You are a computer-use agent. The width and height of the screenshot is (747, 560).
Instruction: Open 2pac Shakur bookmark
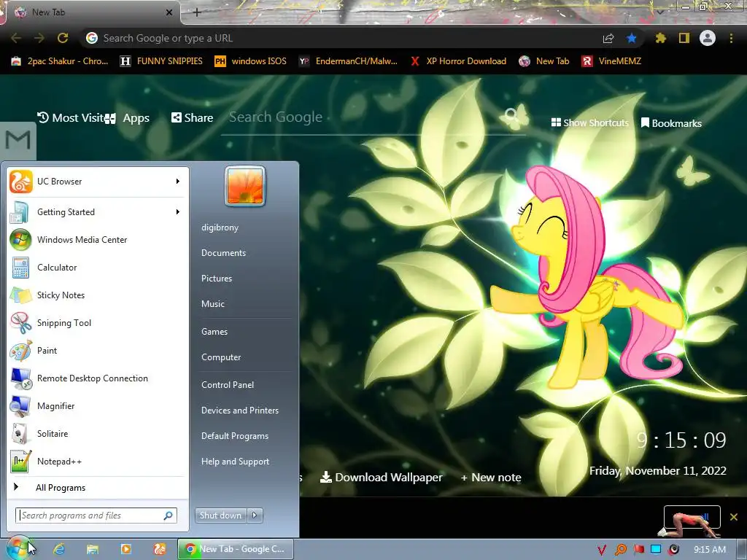pos(60,61)
